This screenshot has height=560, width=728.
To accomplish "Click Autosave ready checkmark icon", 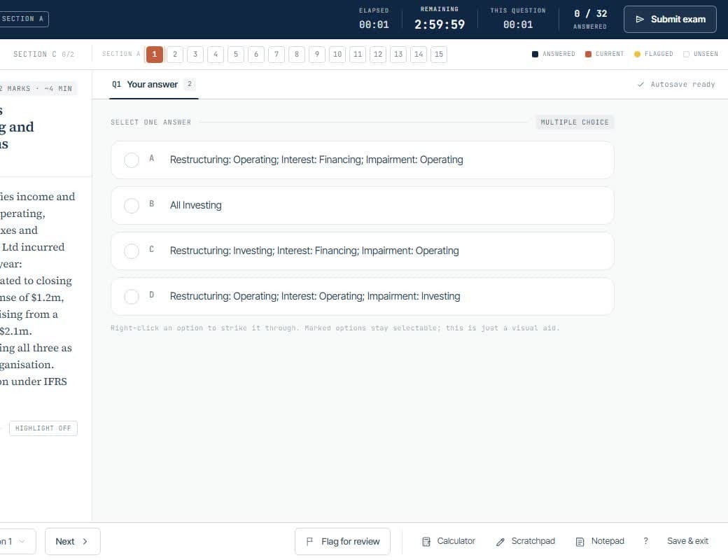I will pyautogui.click(x=640, y=84).
